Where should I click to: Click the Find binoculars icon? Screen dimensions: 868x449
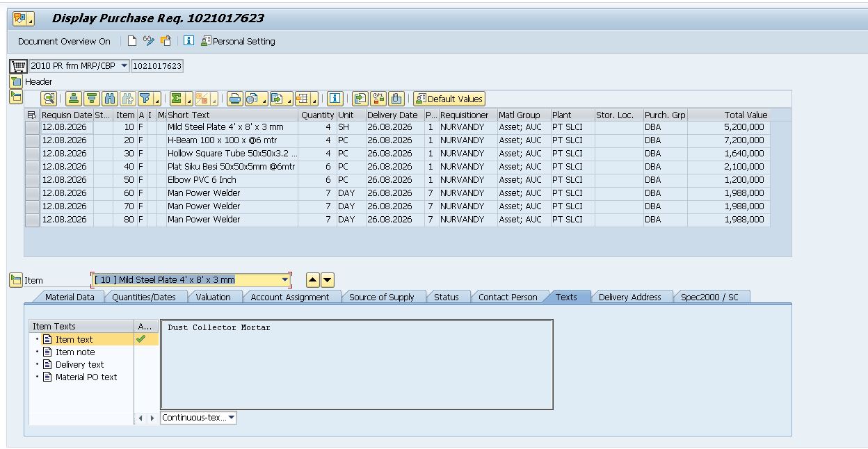click(110, 99)
